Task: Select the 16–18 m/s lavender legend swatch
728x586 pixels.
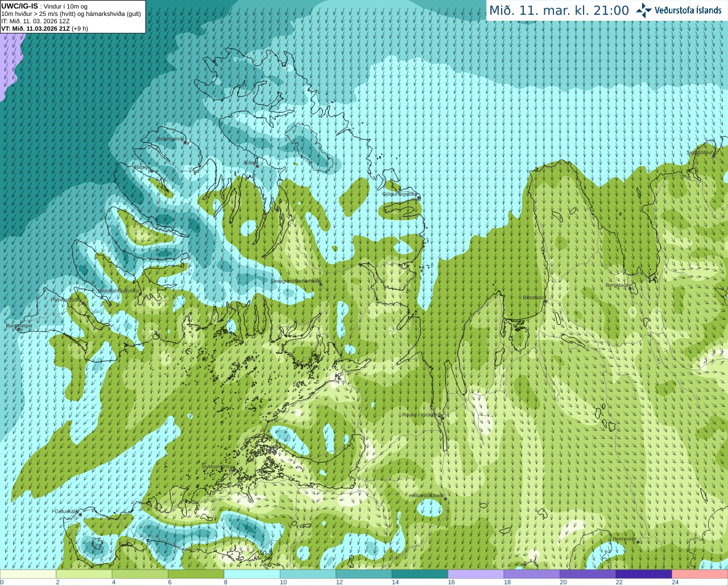Action: [x=476, y=574]
